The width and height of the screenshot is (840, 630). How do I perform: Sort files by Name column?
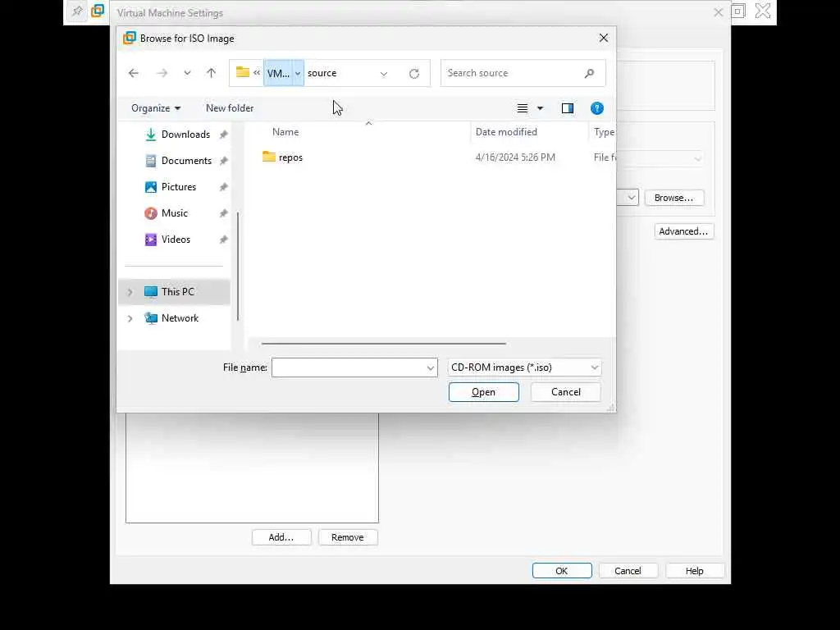click(285, 132)
